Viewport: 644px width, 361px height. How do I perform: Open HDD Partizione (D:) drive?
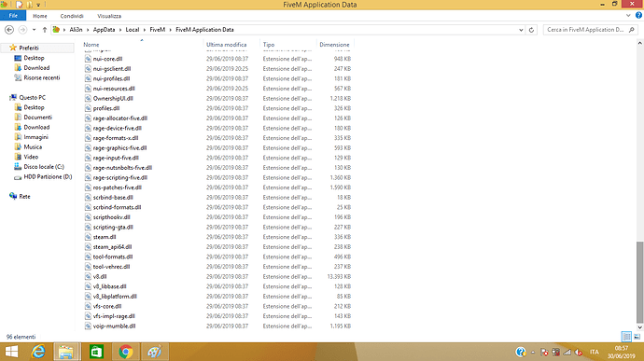click(x=48, y=176)
